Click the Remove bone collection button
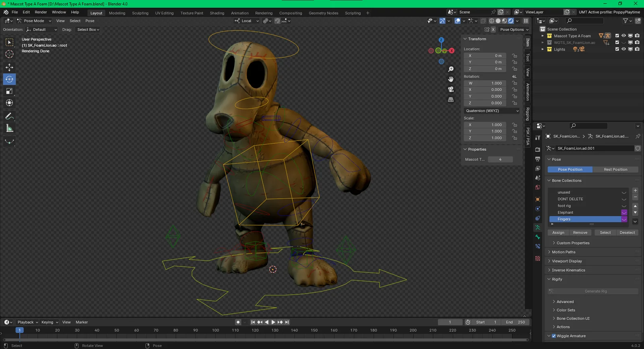 coord(580,233)
